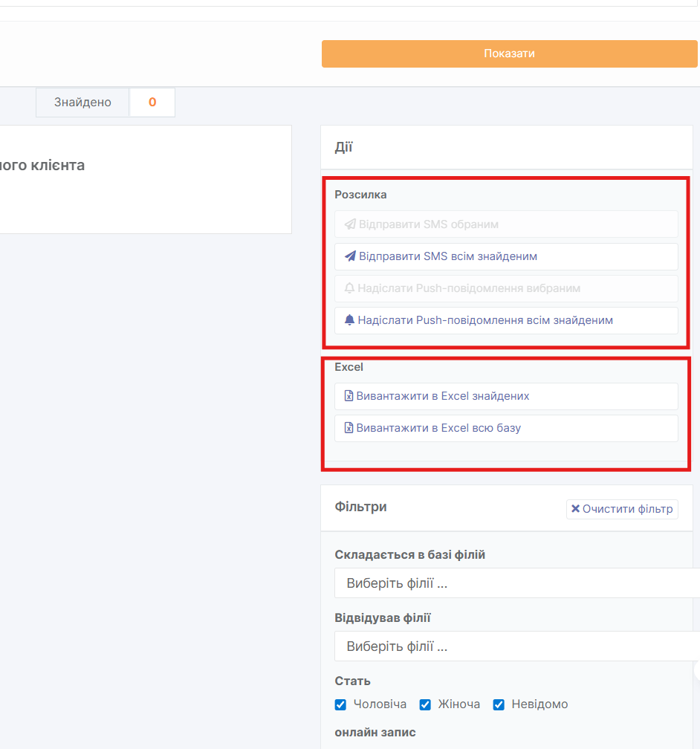Click Відправити SMS всім знайденим
The height and width of the screenshot is (749, 700).
447,256
